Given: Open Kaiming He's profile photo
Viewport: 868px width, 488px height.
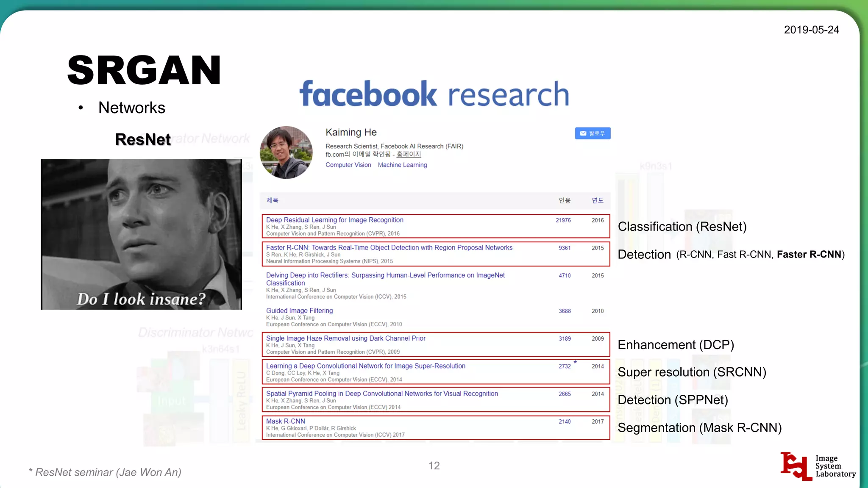Looking at the screenshot, I should pyautogui.click(x=286, y=152).
